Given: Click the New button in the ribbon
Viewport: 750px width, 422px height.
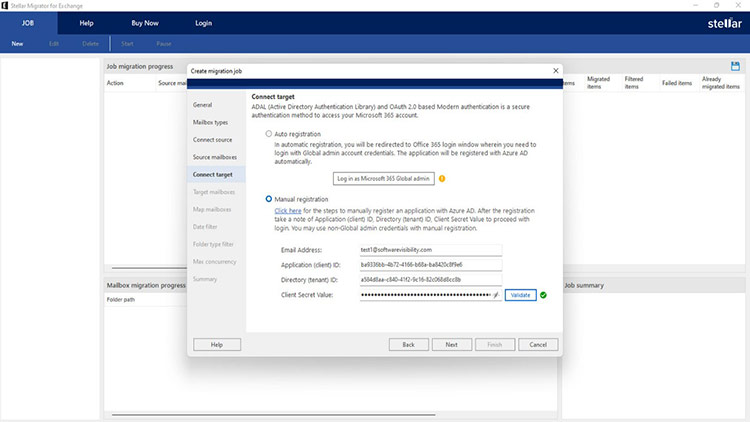Looking at the screenshot, I should click(x=17, y=44).
